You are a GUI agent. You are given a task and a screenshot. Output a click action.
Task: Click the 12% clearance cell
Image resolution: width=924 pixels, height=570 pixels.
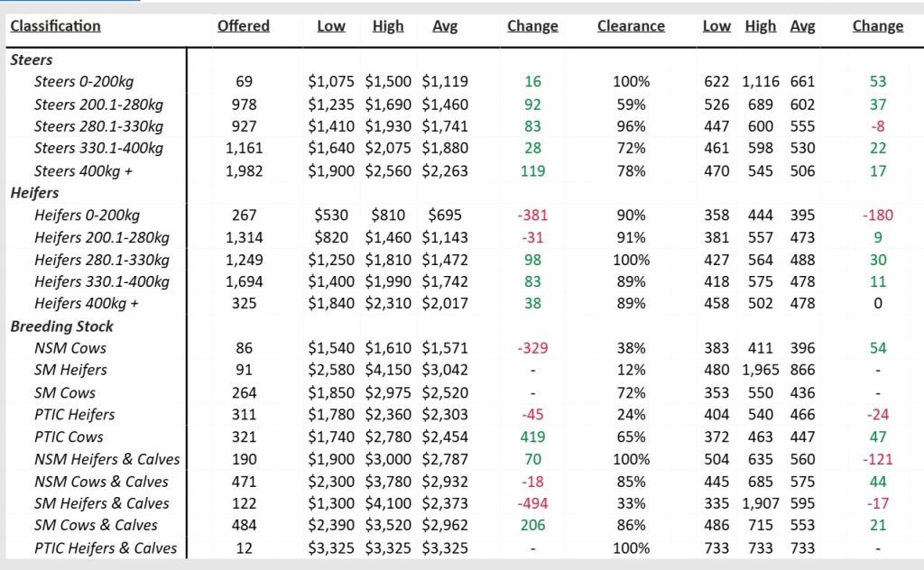[x=631, y=370]
